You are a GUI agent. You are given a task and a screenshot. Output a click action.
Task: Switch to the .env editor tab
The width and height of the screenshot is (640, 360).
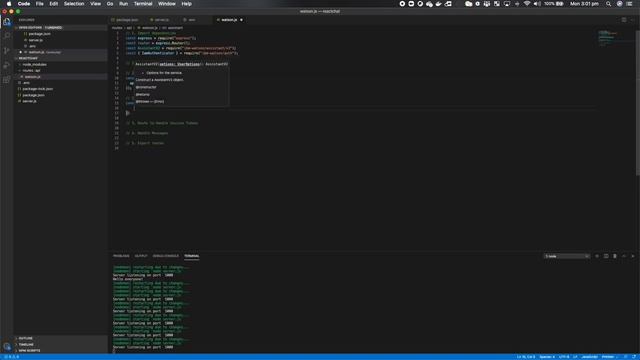click(191, 20)
